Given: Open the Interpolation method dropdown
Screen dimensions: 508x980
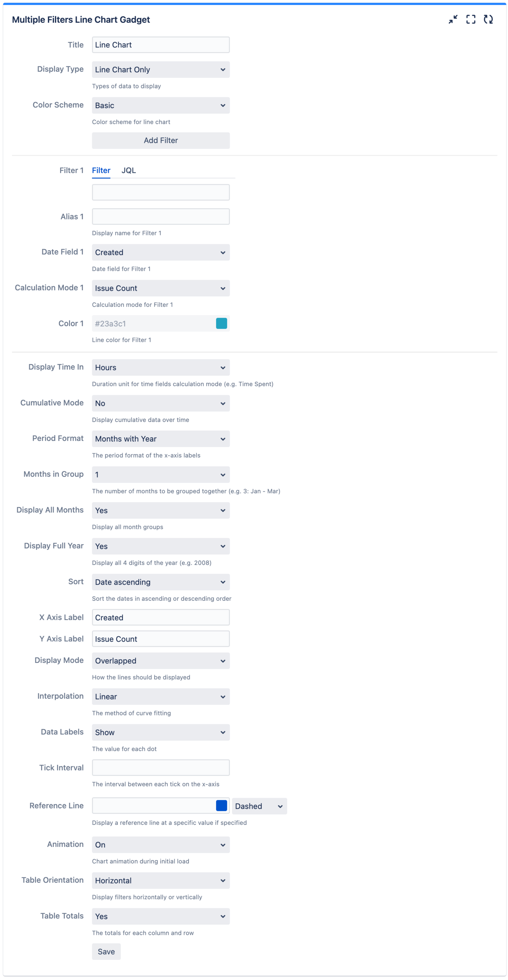Looking at the screenshot, I should coord(160,697).
